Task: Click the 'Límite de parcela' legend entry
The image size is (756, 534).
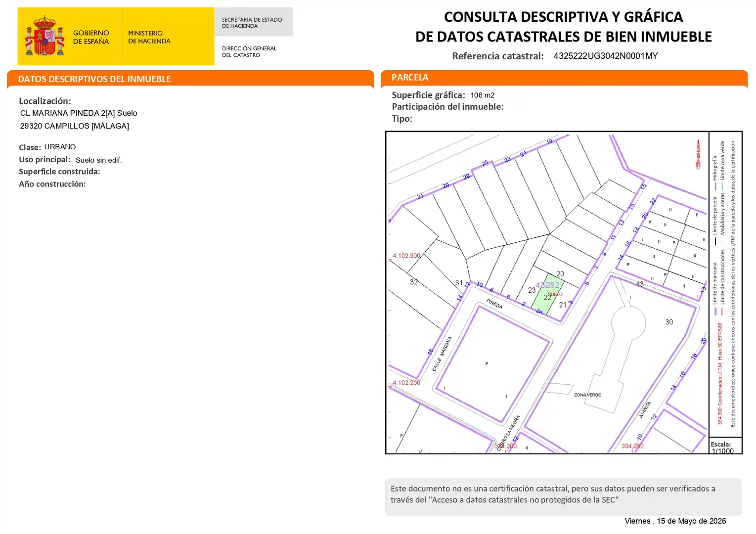Action: (715, 216)
